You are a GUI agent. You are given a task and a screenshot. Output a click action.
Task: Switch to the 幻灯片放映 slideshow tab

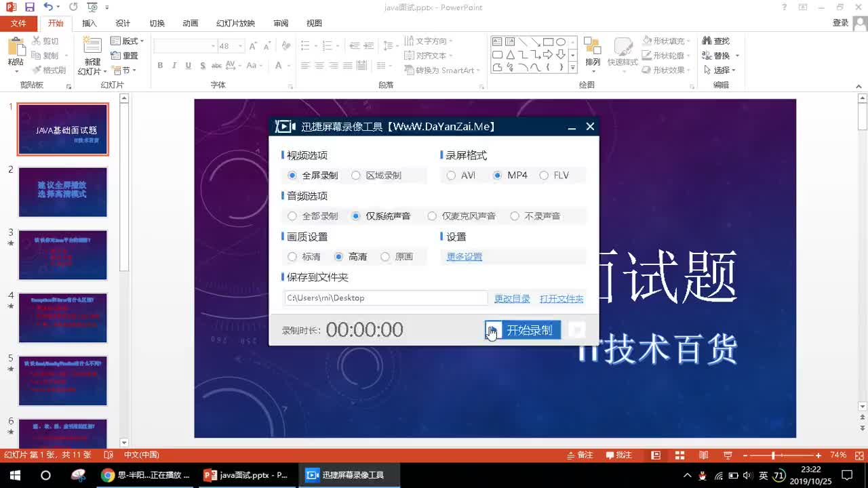coord(235,23)
